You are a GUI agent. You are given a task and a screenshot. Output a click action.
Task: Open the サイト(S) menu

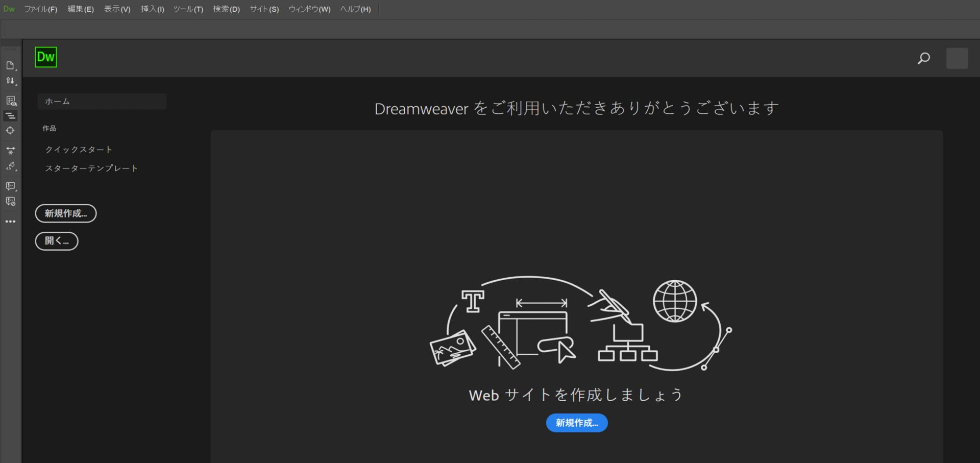coord(263,9)
